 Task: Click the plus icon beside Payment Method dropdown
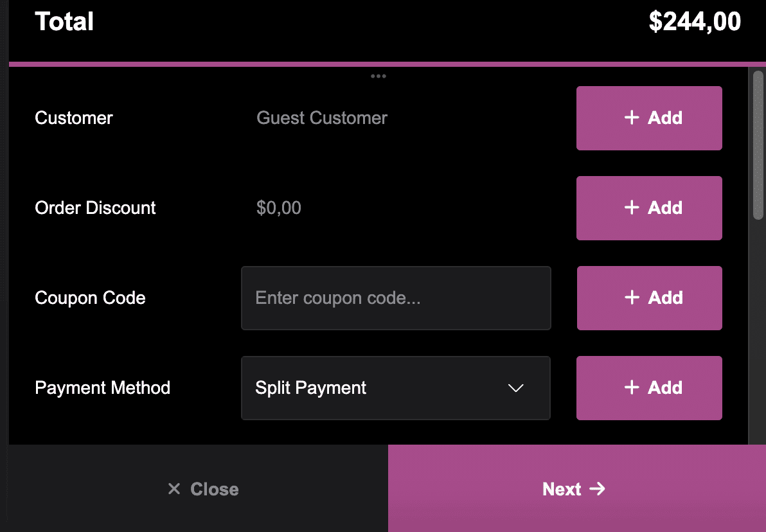click(x=632, y=387)
